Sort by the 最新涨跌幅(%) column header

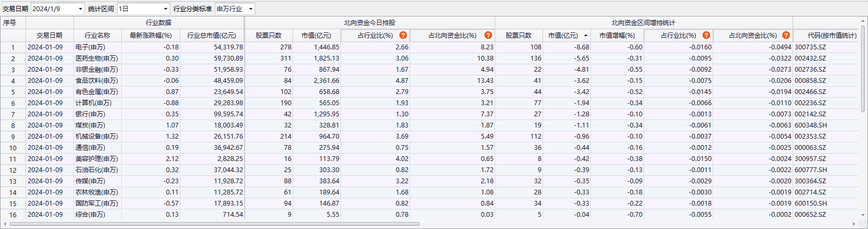pyautogui.click(x=151, y=36)
